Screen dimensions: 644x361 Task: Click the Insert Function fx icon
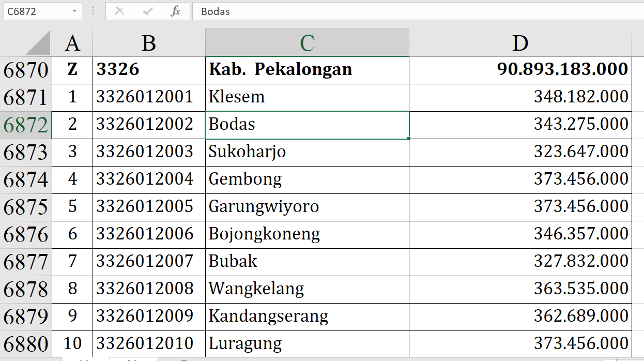(x=175, y=11)
